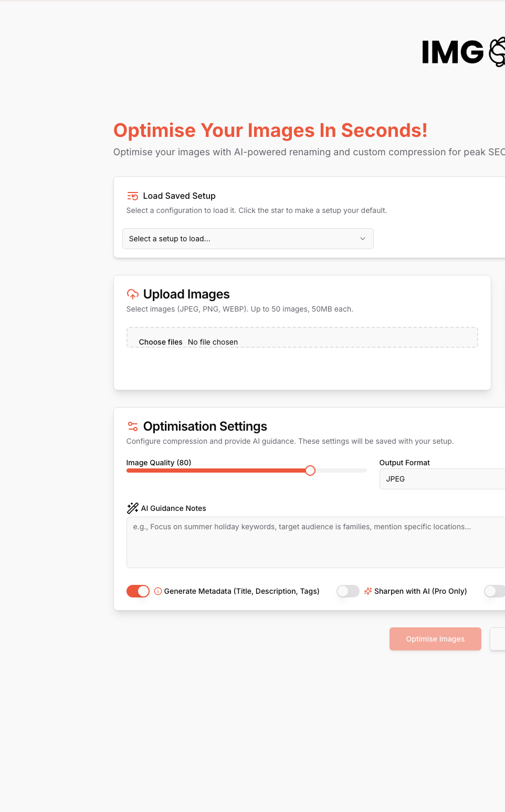Open the Output Format JPEG dropdown
The width and height of the screenshot is (505, 812).
pos(444,479)
